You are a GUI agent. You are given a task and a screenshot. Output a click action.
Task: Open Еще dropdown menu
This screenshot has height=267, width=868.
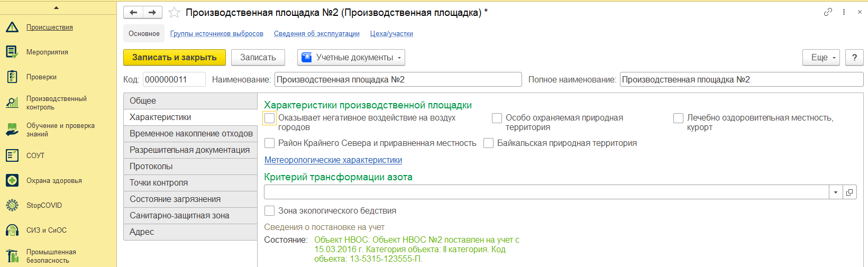[x=821, y=57]
